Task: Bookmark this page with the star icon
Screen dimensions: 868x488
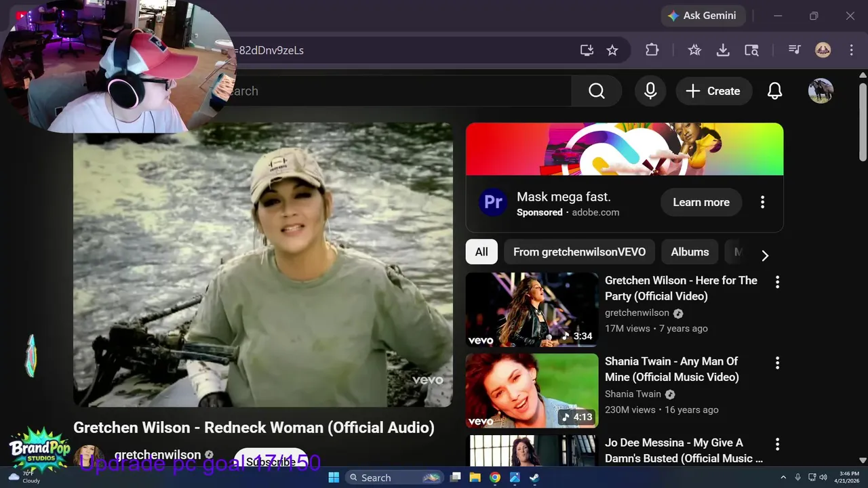Action: click(612, 50)
